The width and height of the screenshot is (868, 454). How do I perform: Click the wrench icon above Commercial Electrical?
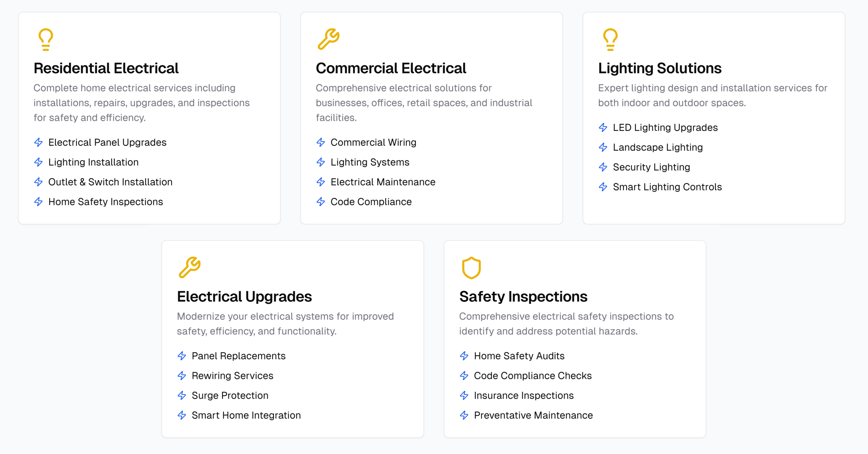[328, 39]
